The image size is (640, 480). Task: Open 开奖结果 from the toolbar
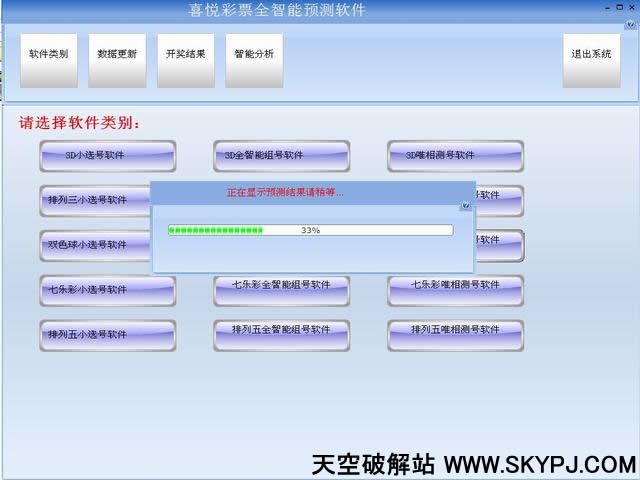(185, 55)
